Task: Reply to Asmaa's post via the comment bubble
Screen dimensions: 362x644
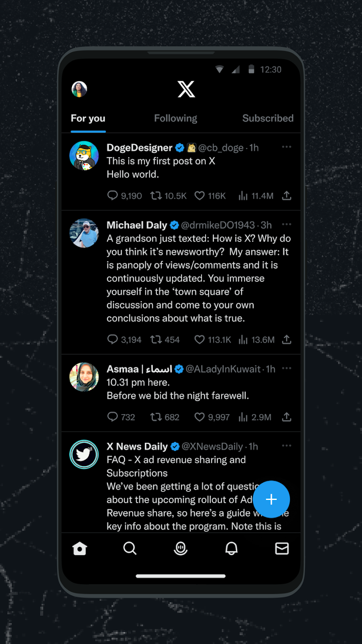Action: (x=112, y=417)
